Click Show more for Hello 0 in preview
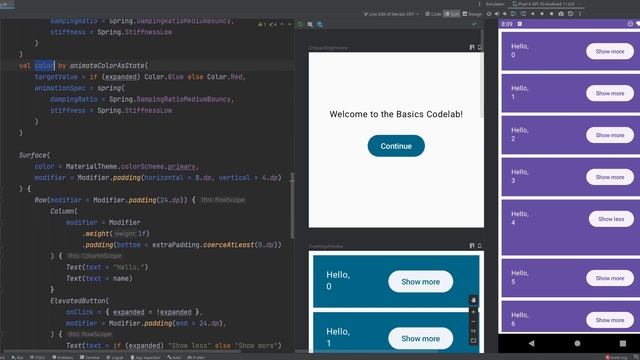The width and height of the screenshot is (640, 360). 420,282
